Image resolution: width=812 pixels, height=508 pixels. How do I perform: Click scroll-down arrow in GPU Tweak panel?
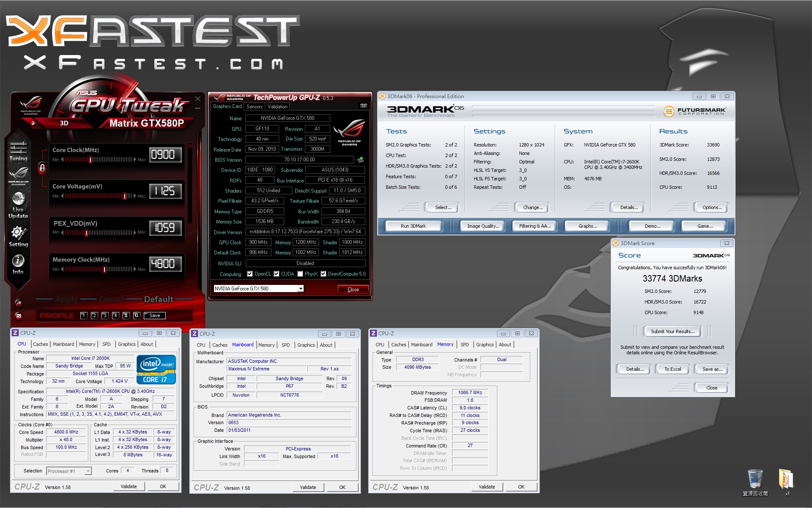point(190,283)
